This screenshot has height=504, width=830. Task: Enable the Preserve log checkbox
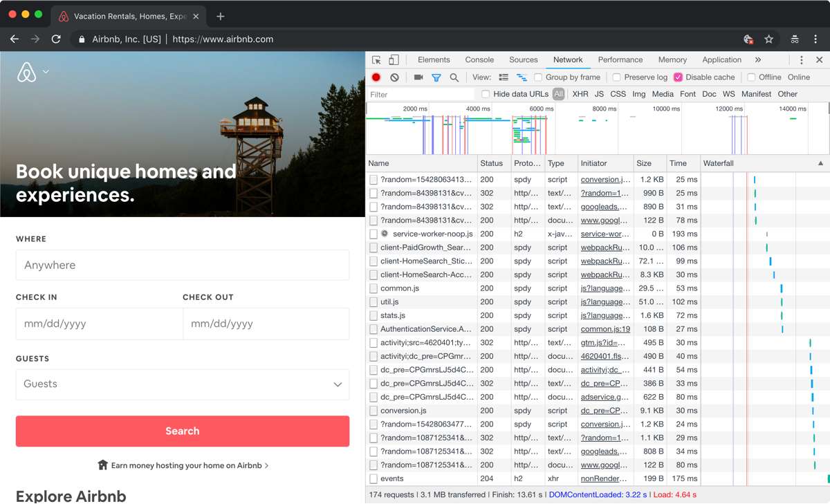click(x=616, y=77)
